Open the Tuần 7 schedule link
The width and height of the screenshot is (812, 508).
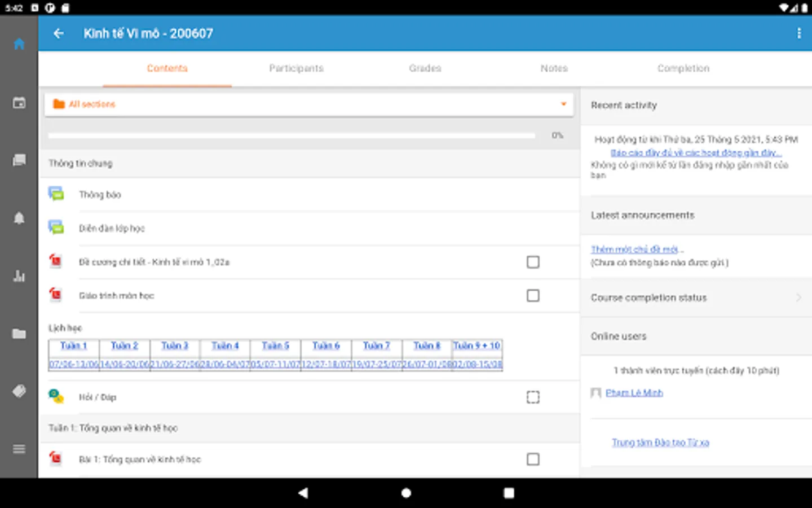click(x=376, y=345)
